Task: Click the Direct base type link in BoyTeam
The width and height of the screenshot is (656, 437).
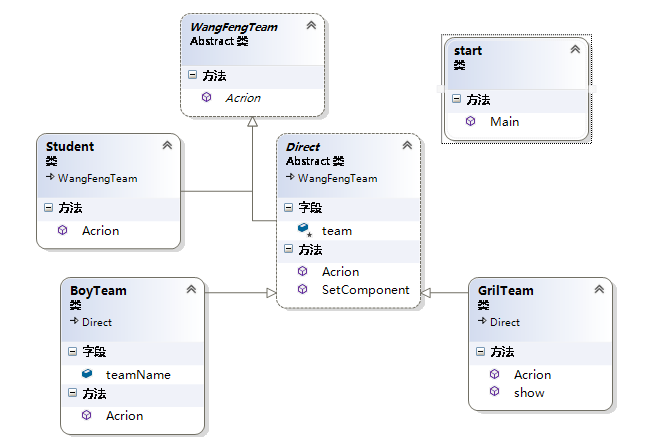Action: tap(97, 322)
